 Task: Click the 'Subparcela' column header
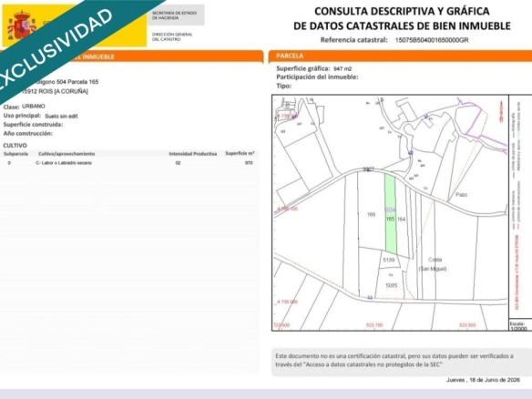click(x=16, y=154)
